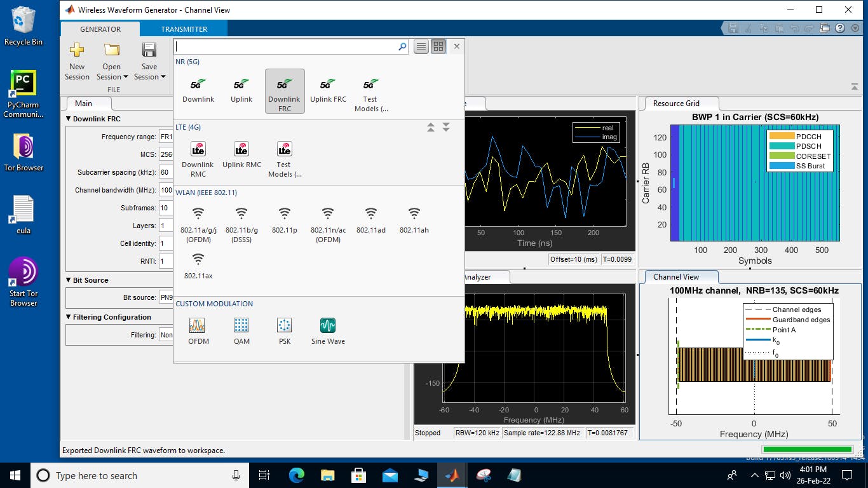Open the Channel View tab
Screen dimensions: 868x488
click(676, 277)
